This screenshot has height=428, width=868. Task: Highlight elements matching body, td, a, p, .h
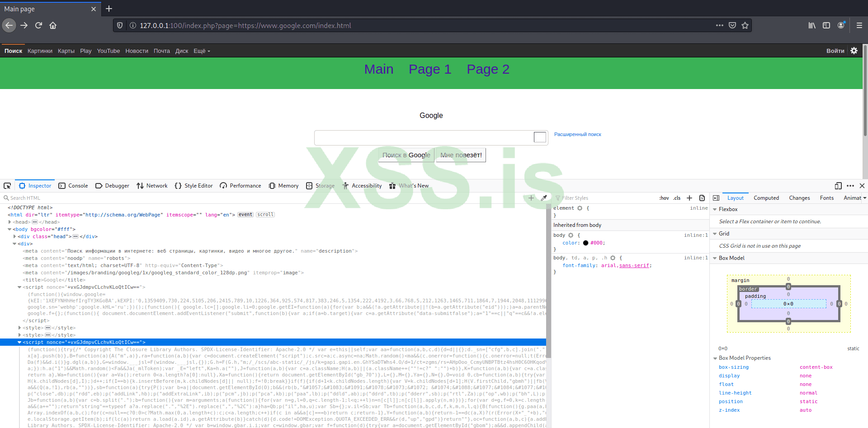(613, 258)
